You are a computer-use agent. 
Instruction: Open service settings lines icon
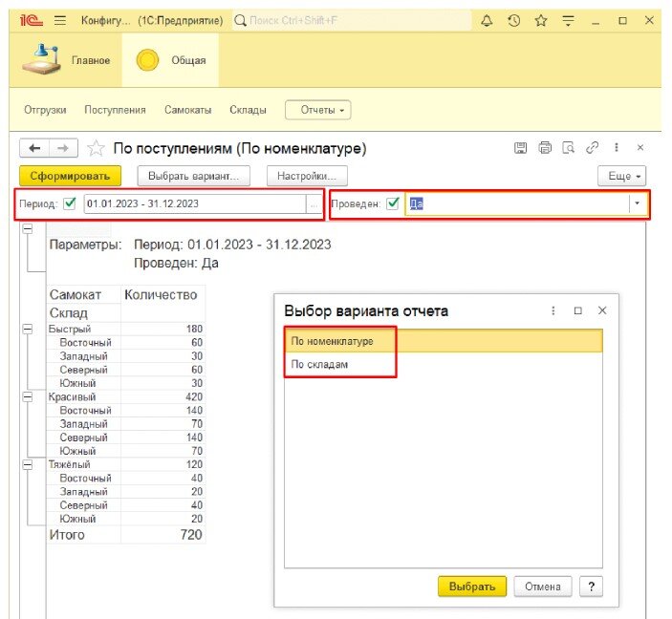pyautogui.click(x=569, y=20)
